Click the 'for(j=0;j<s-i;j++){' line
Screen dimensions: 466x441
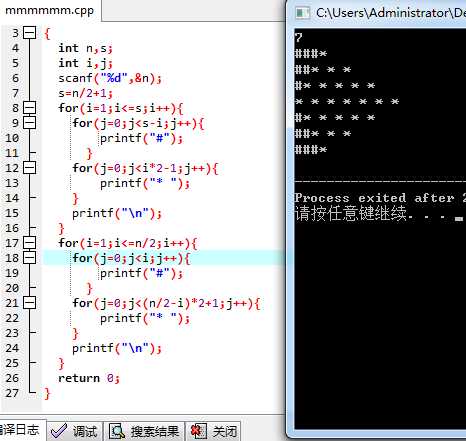click(x=138, y=123)
